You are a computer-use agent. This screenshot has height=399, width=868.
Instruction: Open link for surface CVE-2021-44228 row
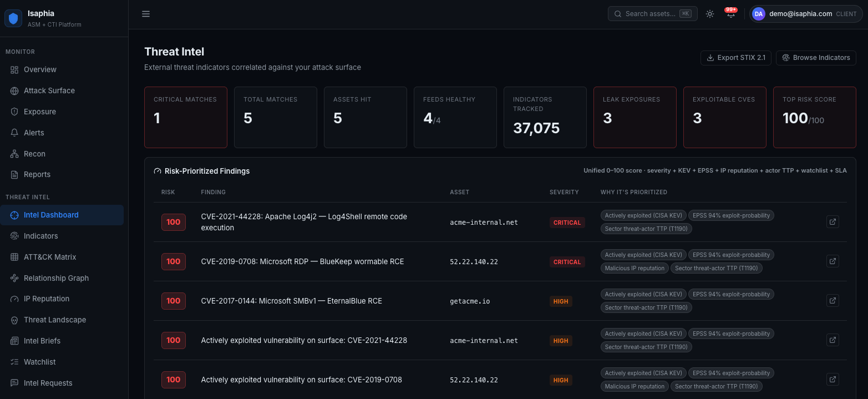pos(833,340)
